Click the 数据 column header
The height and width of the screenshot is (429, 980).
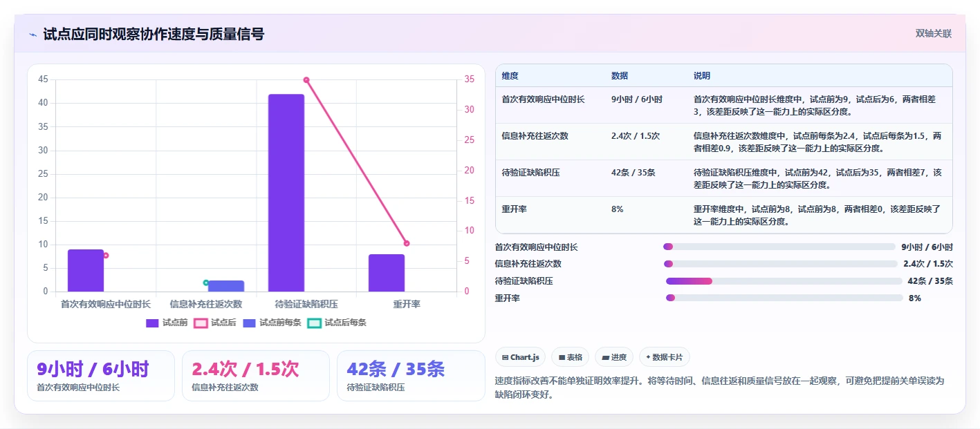pos(620,76)
